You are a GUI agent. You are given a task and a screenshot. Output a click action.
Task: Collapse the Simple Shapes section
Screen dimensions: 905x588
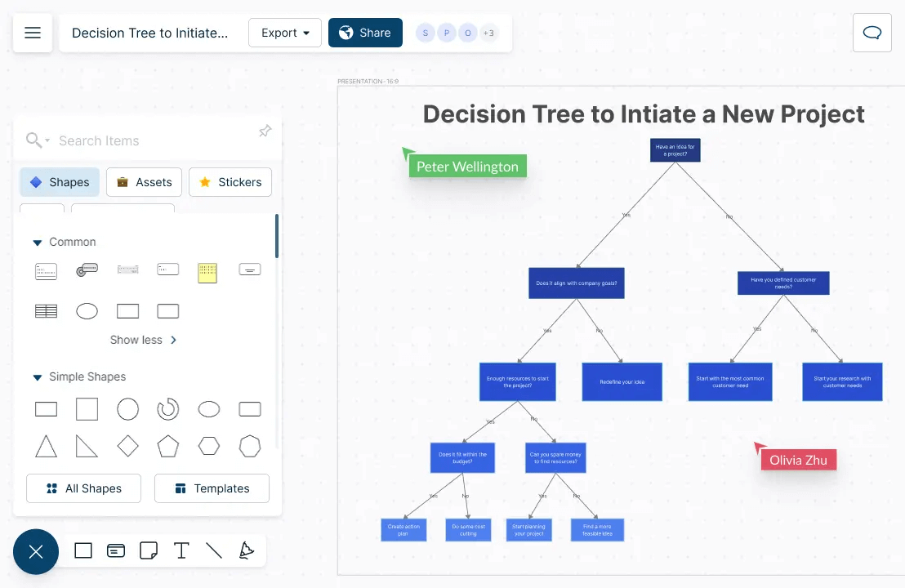click(37, 377)
